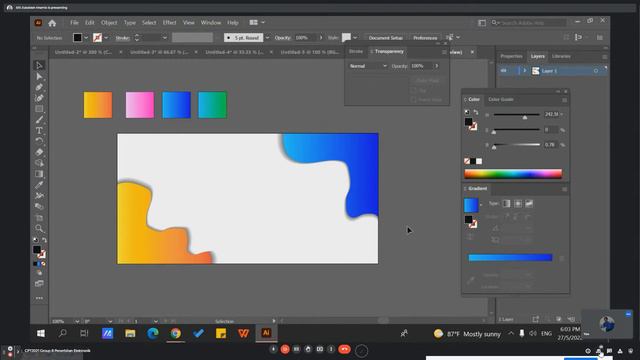Viewport: 640px width, 360px height.
Task: Click the color spectrum bar
Action: click(x=513, y=174)
